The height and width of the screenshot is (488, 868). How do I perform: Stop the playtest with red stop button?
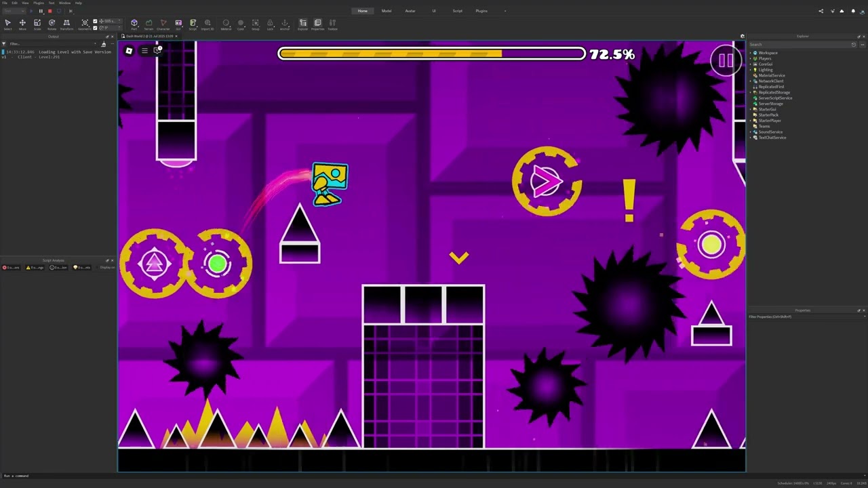pyautogui.click(x=50, y=11)
